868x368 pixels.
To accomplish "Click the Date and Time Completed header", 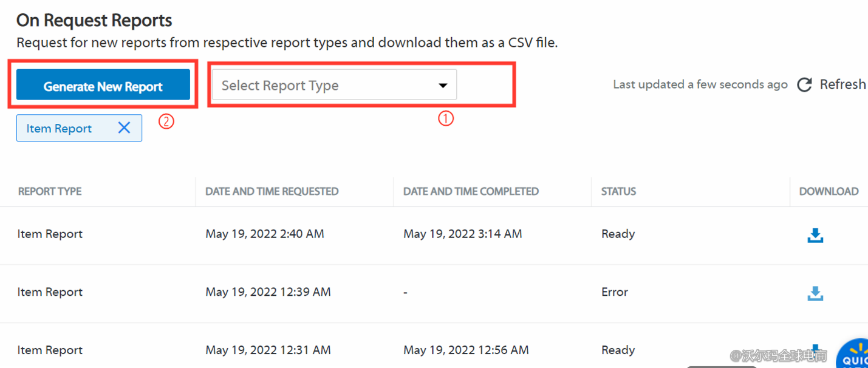I will pos(471,191).
